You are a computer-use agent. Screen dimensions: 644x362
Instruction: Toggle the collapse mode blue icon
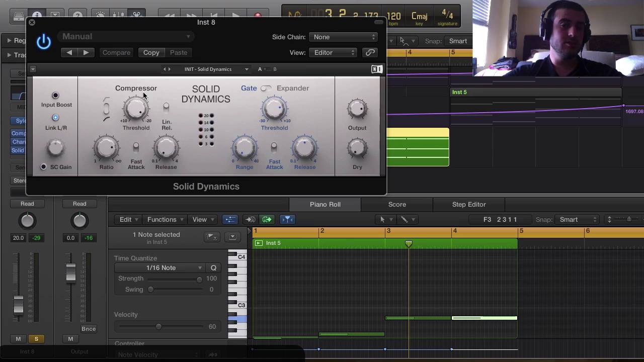pos(230,219)
